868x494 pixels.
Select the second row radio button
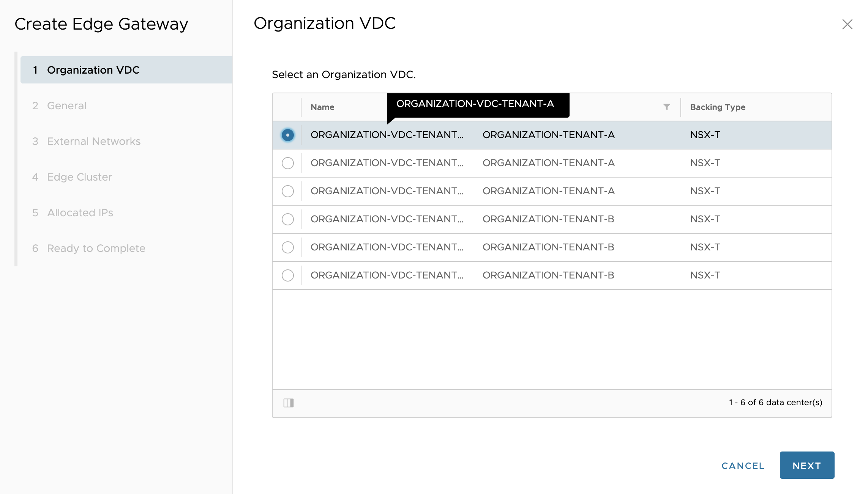tap(288, 163)
